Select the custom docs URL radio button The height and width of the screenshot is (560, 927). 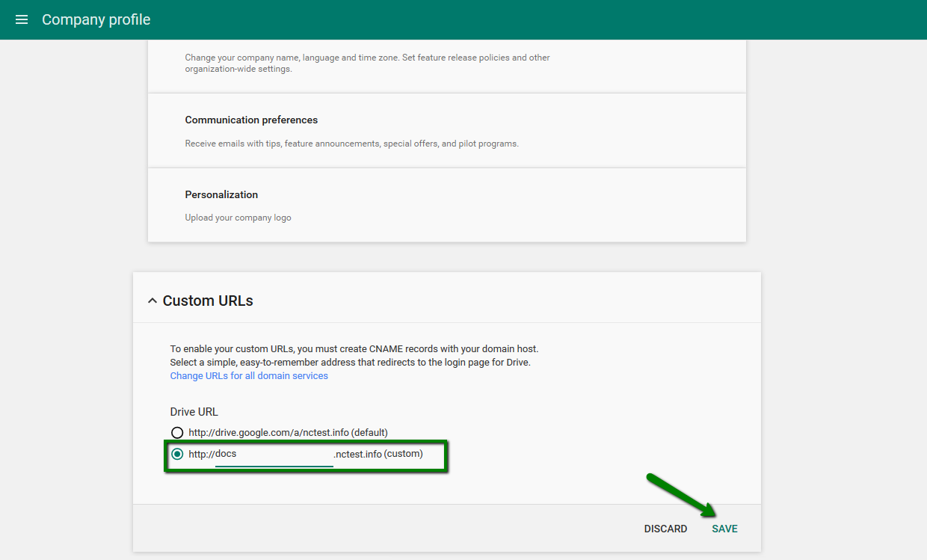pyautogui.click(x=177, y=455)
